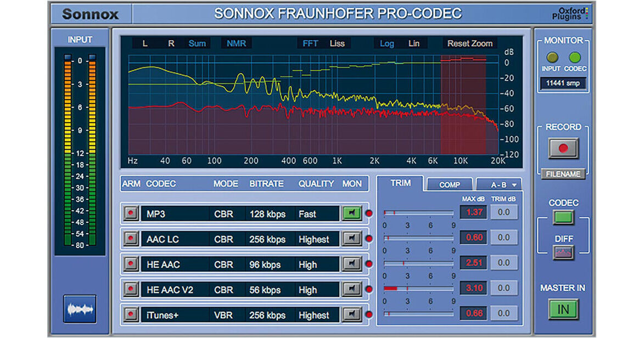Click the speaker icon on the AAC LC row
The width and height of the screenshot is (644, 338).
(352, 239)
